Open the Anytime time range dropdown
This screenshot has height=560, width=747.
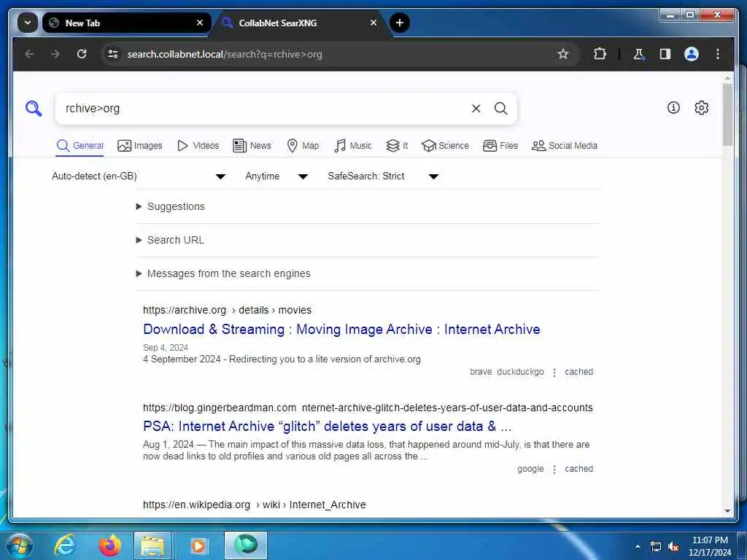[x=276, y=176]
